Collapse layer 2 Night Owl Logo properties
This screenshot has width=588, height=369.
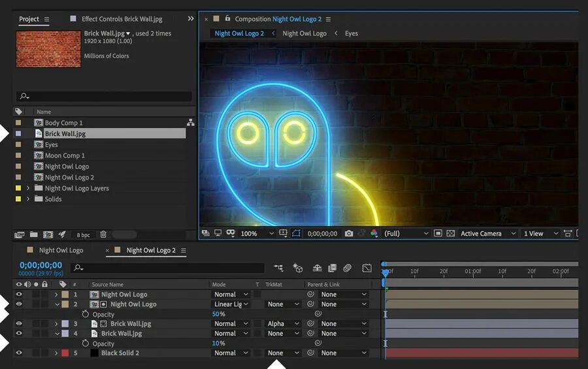pyautogui.click(x=57, y=304)
